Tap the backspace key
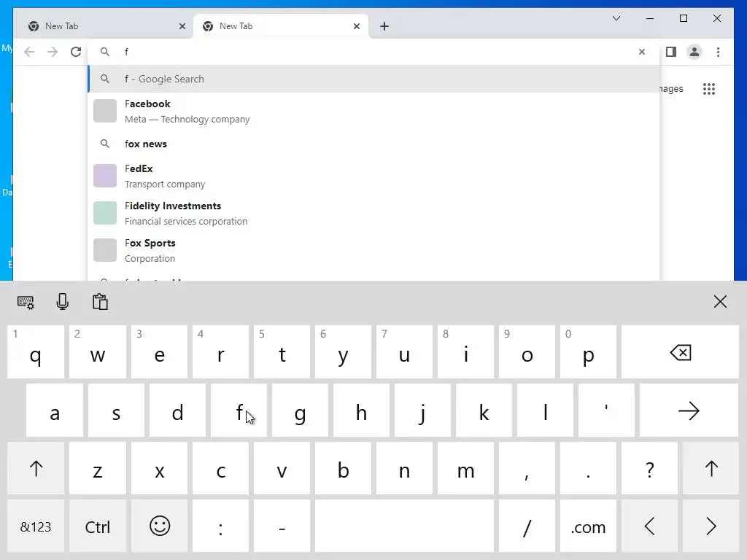Viewport: 747px width, 560px height. tap(680, 352)
